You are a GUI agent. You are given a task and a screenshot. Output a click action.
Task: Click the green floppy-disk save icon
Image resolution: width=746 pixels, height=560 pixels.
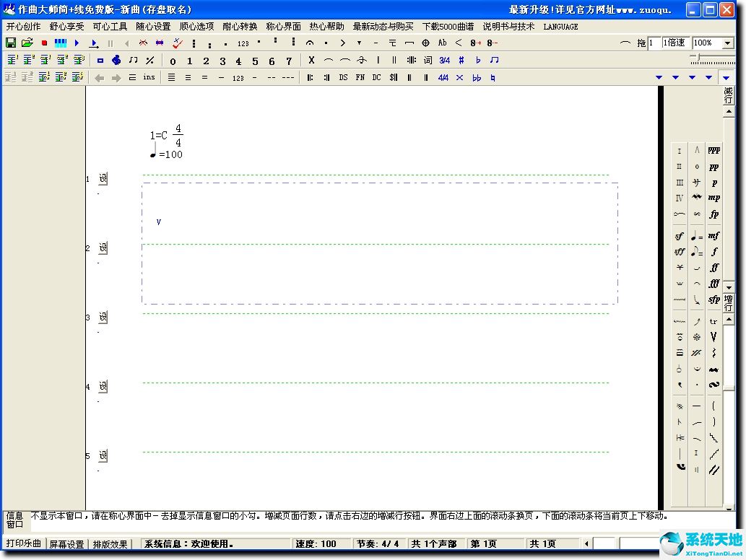10,43
